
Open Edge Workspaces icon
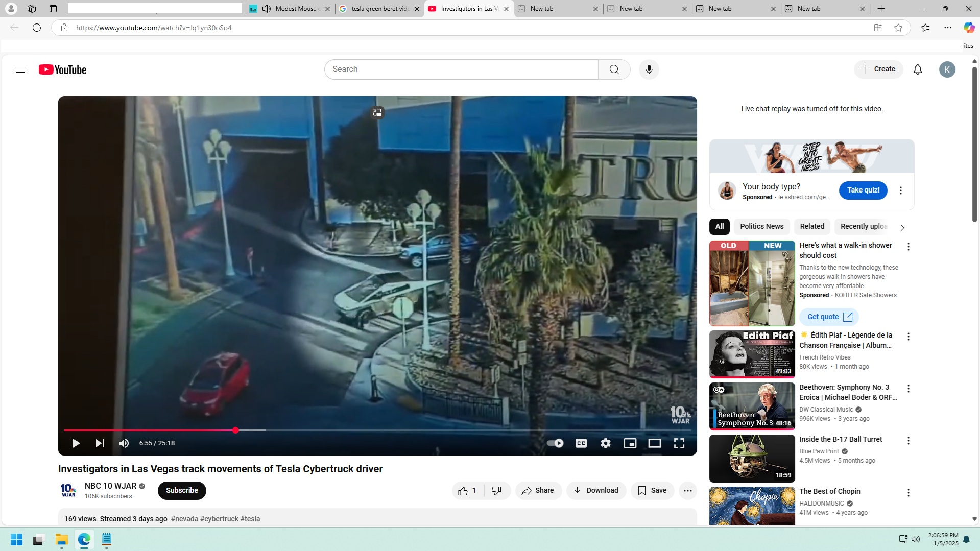point(32,9)
